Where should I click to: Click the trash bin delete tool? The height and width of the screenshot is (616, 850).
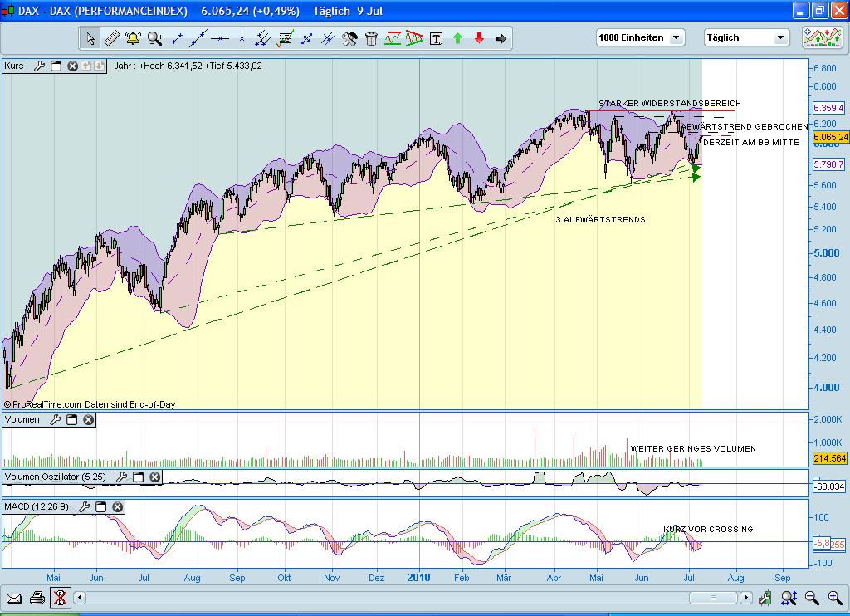coord(371,38)
